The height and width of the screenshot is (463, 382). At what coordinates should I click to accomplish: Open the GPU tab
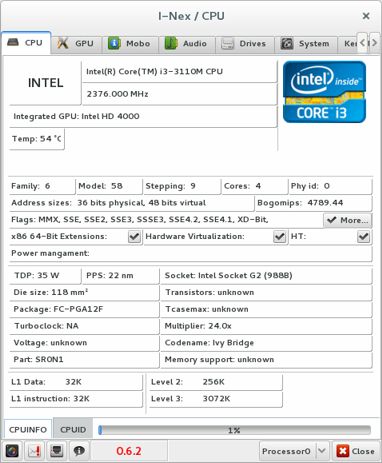click(76, 44)
